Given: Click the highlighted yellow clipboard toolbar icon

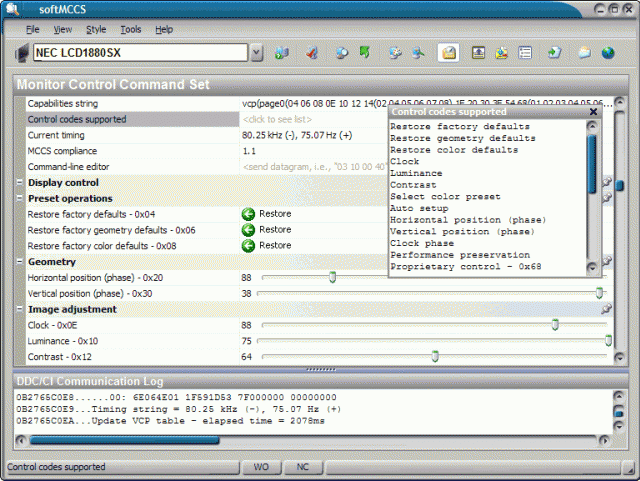Looking at the screenshot, I should (x=449, y=53).
